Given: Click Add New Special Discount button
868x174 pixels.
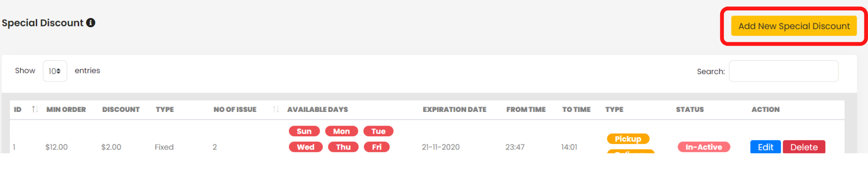Looking at the screenshot, I should 794,26.
